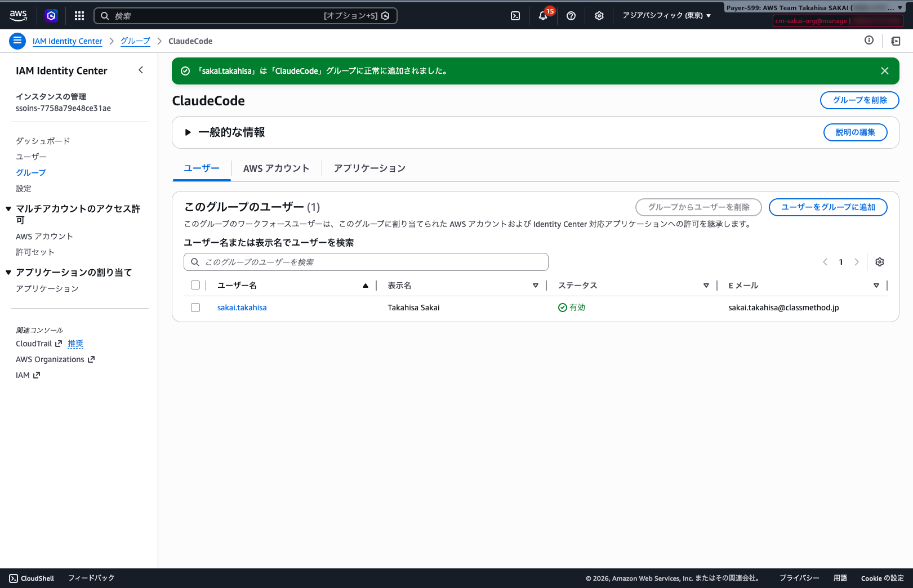The width and height of the screenshot is (913, 588).
Task: Open the info panel icon
Action: (869, 40)
